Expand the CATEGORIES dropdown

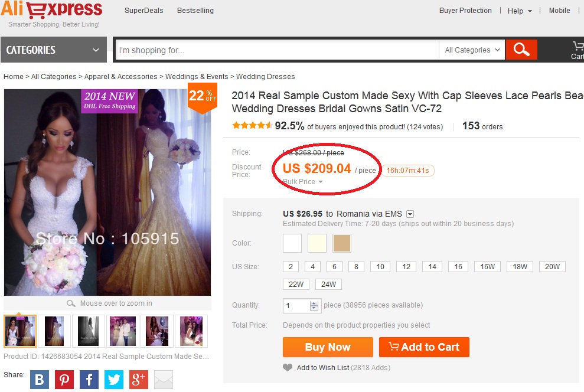click(53, 50)
